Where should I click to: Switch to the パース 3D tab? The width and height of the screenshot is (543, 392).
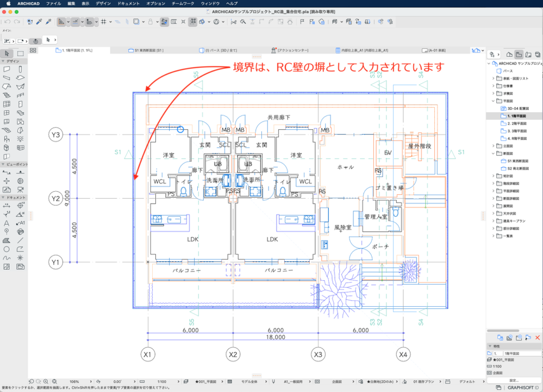pyautogui.click(x=218, y=50)
